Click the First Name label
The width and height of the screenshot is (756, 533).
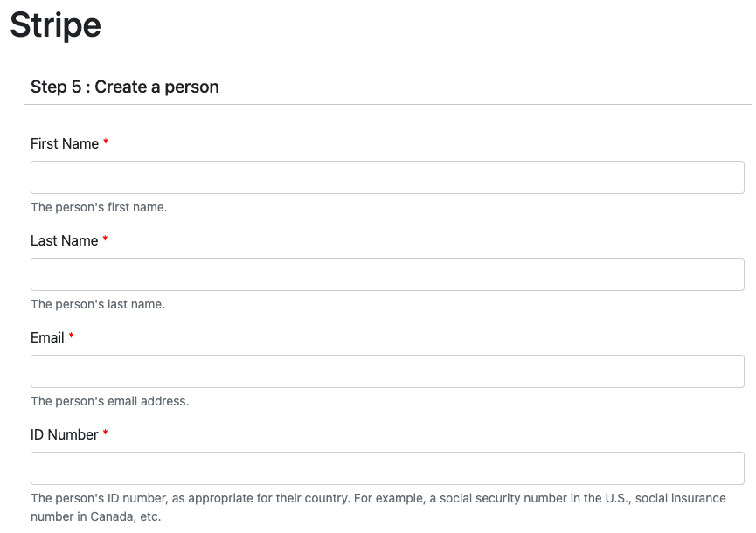pyautogui.click(x=65, y=144)
